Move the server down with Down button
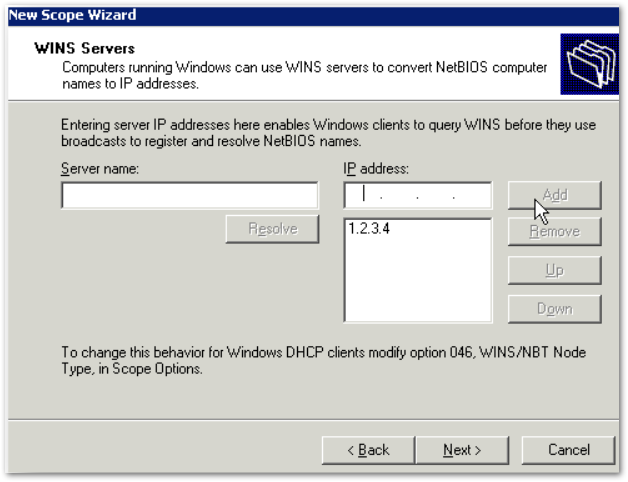This screenshot has width=628, height=482. pos(554,309)
